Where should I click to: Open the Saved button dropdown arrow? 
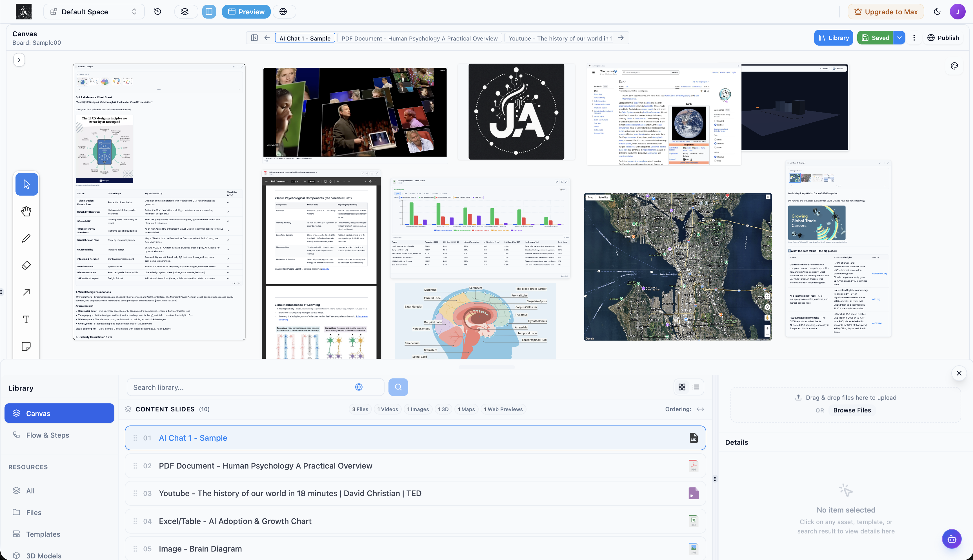click(x=899, y=38)
